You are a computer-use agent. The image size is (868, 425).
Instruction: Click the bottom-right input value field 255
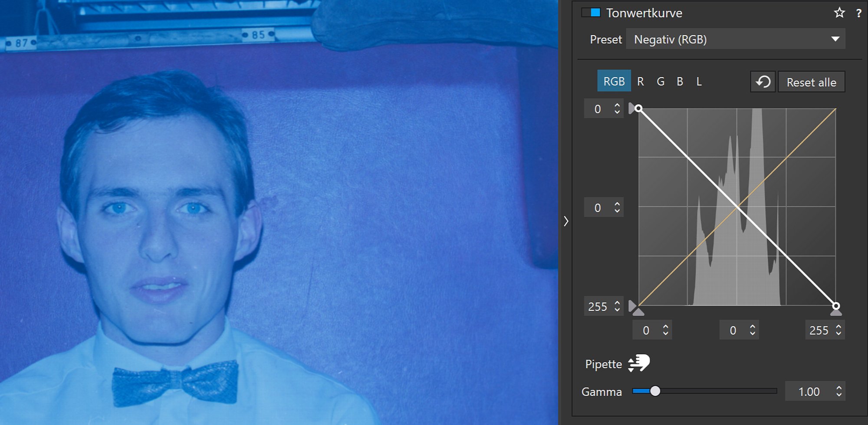tap(819, 330)
